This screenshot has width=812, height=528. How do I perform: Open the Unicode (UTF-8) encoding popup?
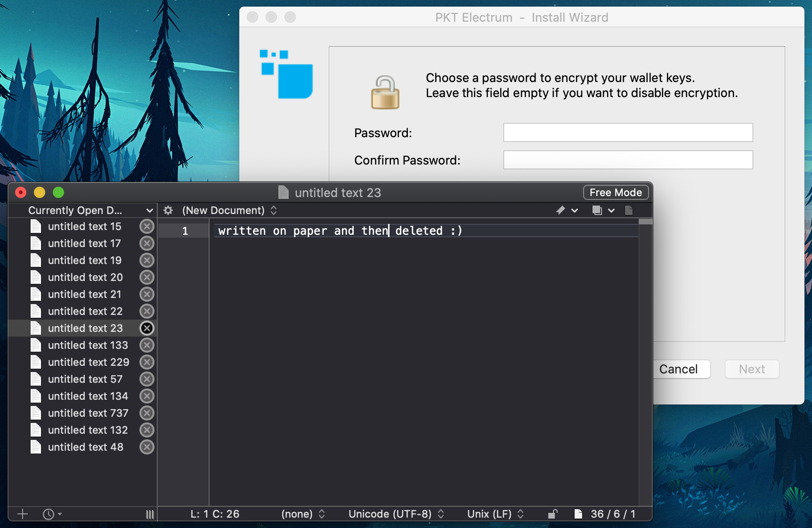click(396, 514)
